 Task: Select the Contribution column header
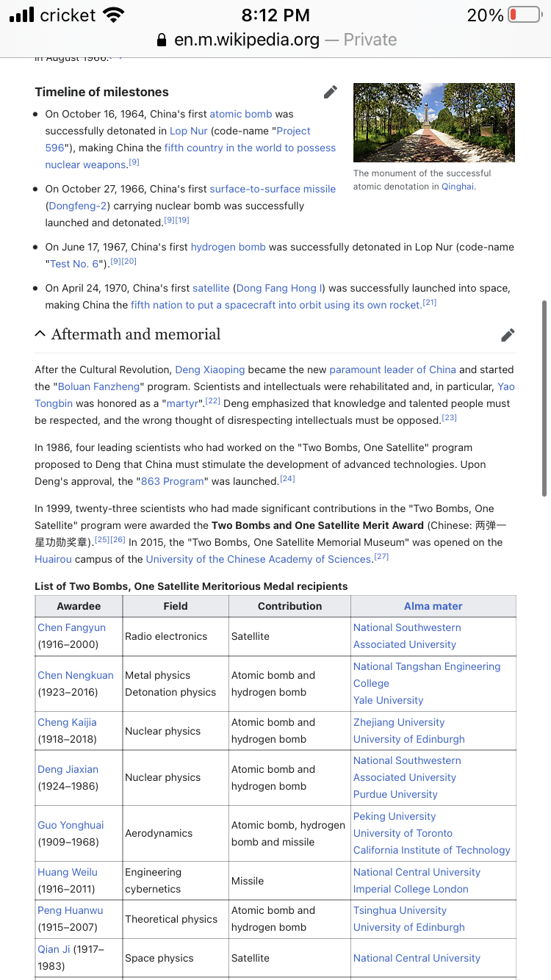(289, 606)
